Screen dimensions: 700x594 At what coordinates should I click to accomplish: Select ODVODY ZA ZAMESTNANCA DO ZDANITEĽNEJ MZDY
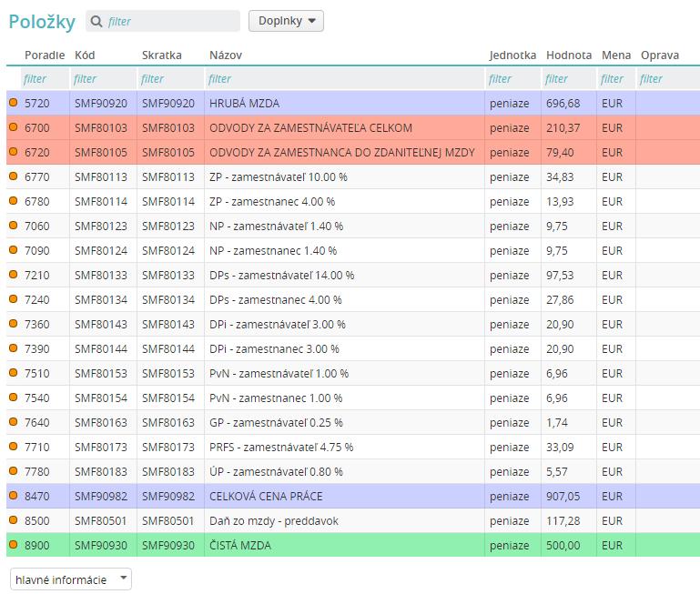tap(342, 152)
